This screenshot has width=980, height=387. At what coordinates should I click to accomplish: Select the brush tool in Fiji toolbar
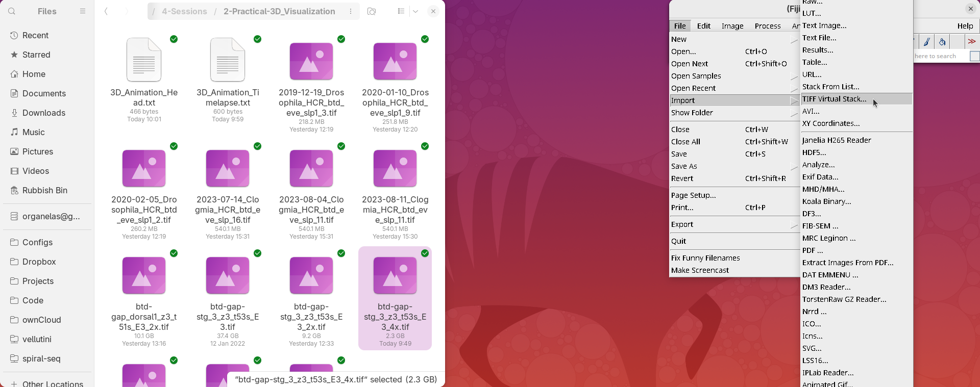tap(927, 42)
